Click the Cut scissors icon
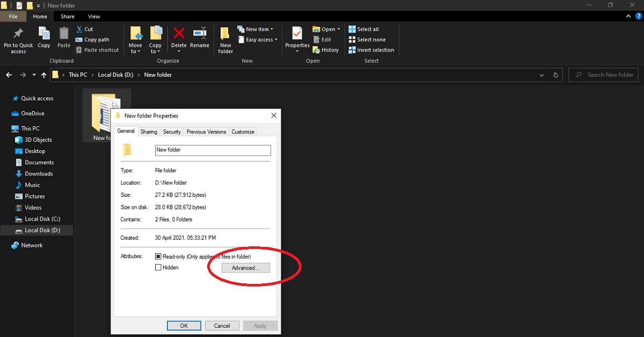 click(x=79, y=29)
